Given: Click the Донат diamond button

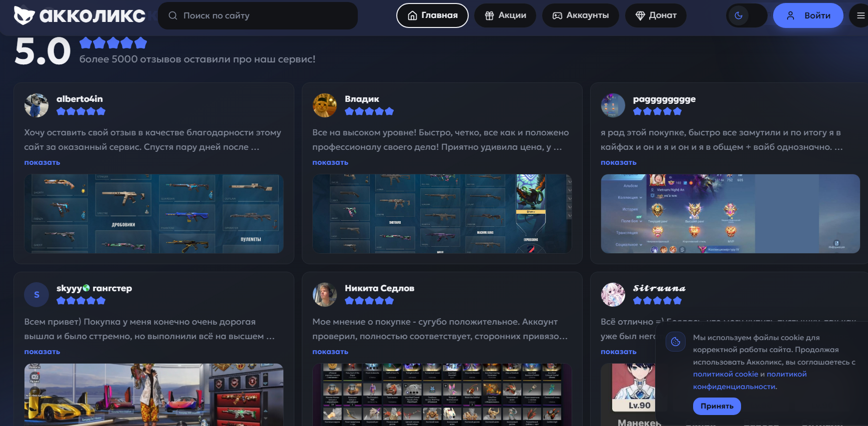Looking at the screenshot, I should 656,15.
